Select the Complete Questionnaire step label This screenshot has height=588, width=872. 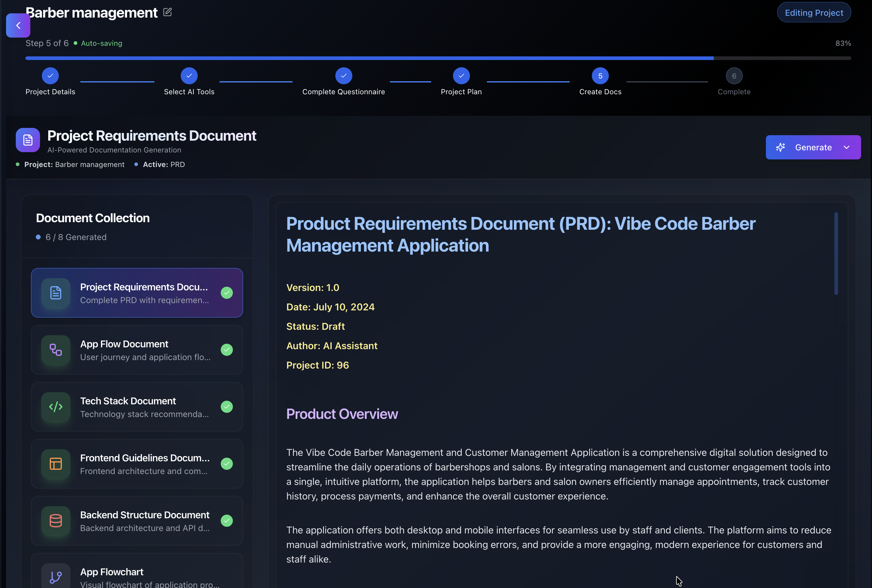344,92
